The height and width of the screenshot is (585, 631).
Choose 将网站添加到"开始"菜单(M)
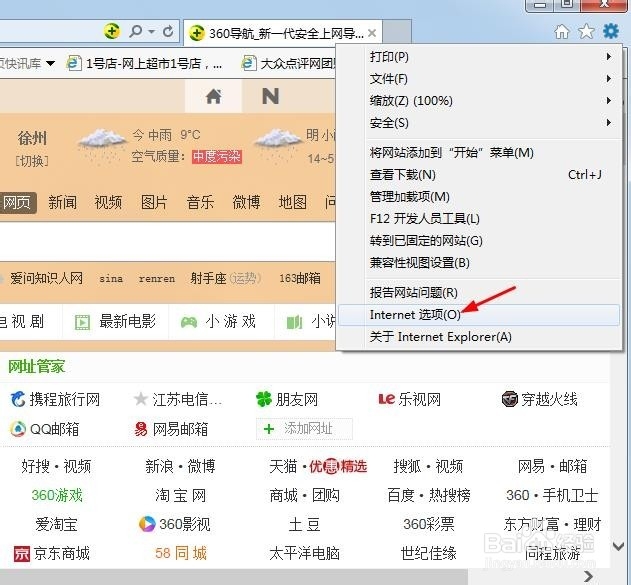[479, 153]
